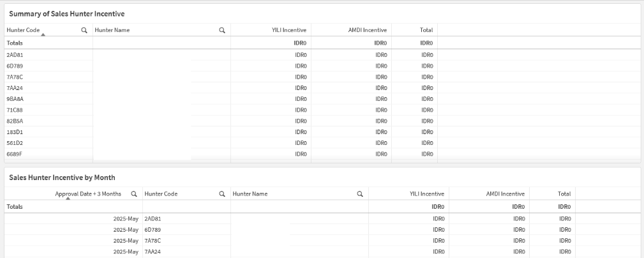Select Hunter Code 6689F row
This screenshot has height=258, width=644.
tap(15, 154)
